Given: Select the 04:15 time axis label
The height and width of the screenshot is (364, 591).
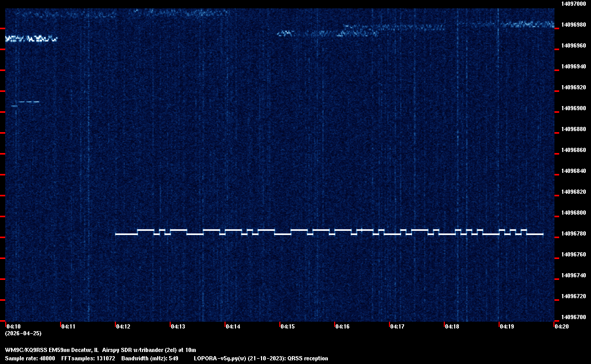Looking at the screenshot, I should (x=288, y=326).
